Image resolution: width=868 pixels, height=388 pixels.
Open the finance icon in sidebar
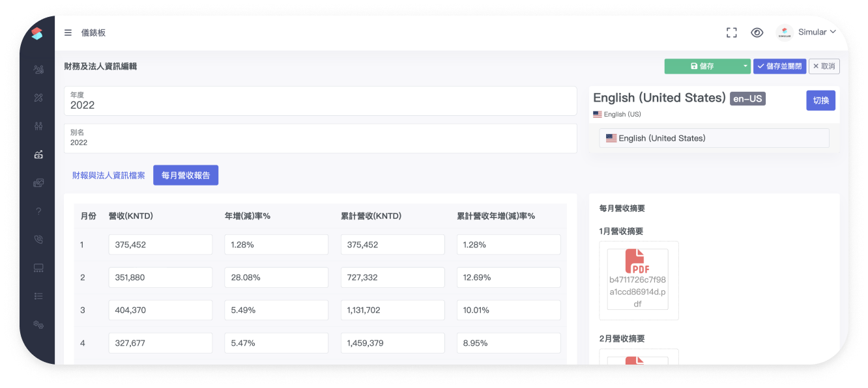click(38, 154)
